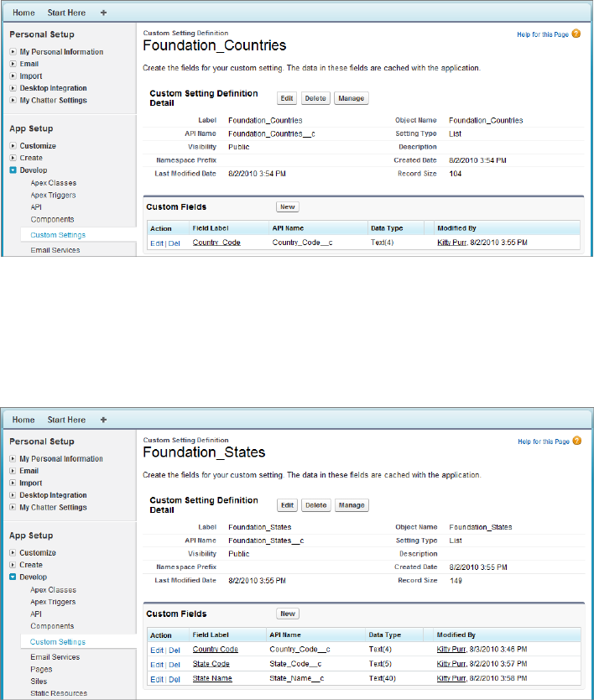This screenshot has width=594, height=700.
Task: Open Email Services in top sidebar
Action: pyautogui.click(x=55, y=250)
